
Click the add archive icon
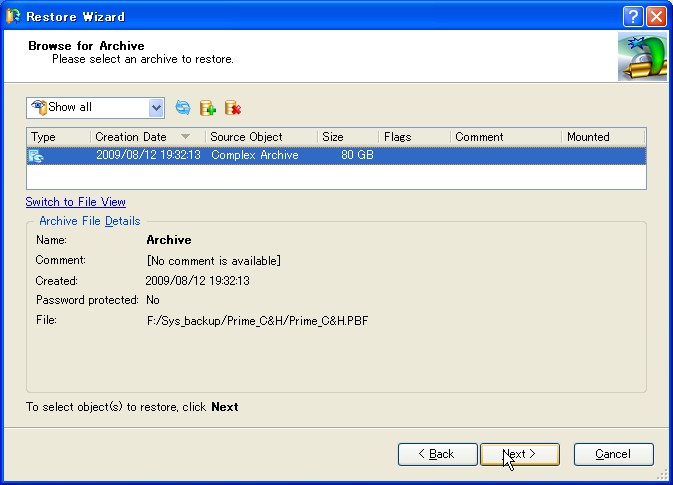[x=208, y=108]
